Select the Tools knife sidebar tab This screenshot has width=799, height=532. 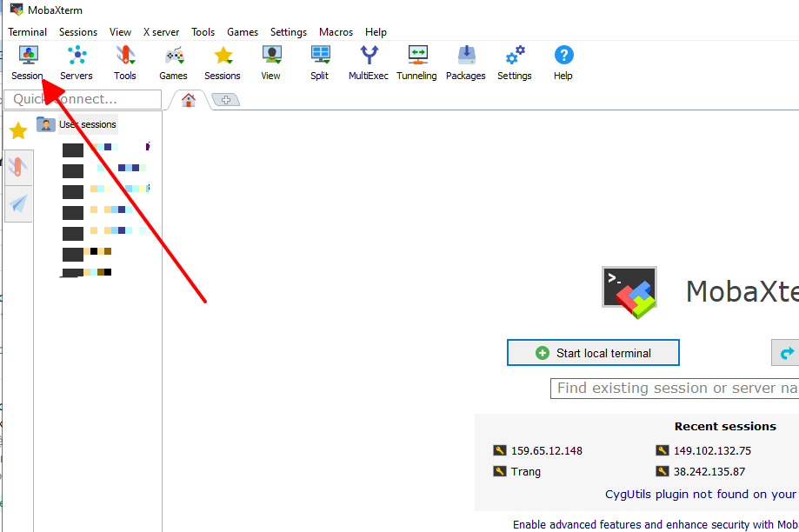pos(18,167)
